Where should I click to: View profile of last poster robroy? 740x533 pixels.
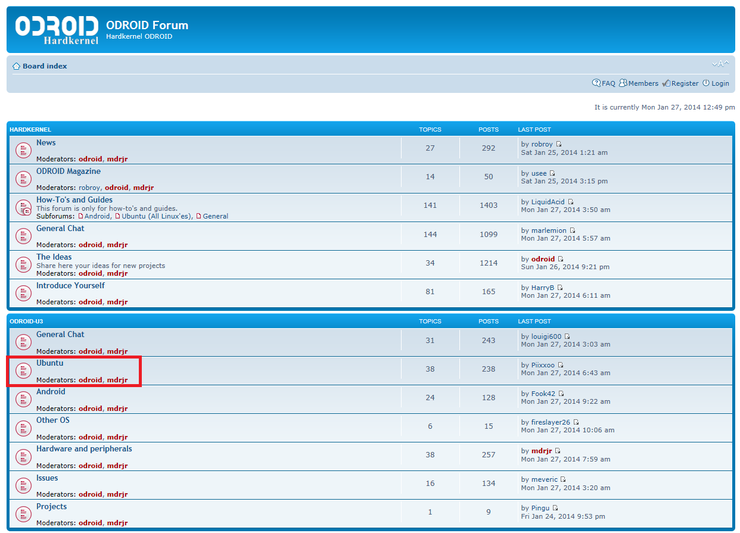542,144
